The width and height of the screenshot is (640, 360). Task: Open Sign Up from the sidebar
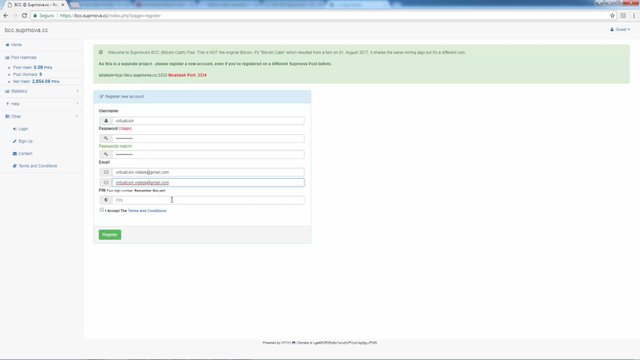(x=22, y=141)
